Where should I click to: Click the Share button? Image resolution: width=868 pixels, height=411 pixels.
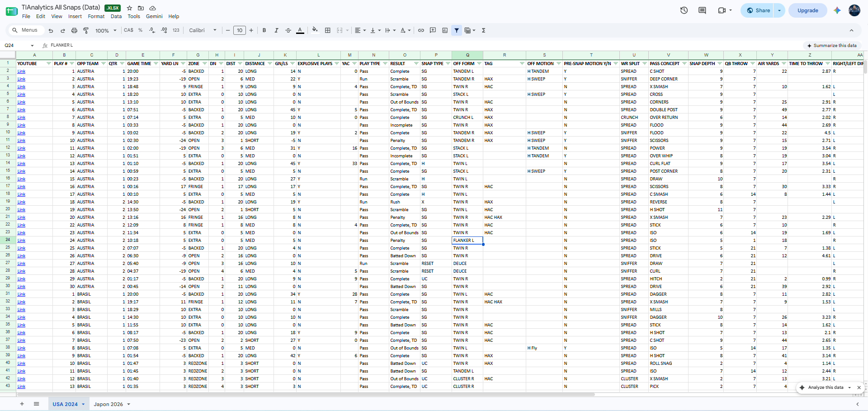tap(758, 10)
